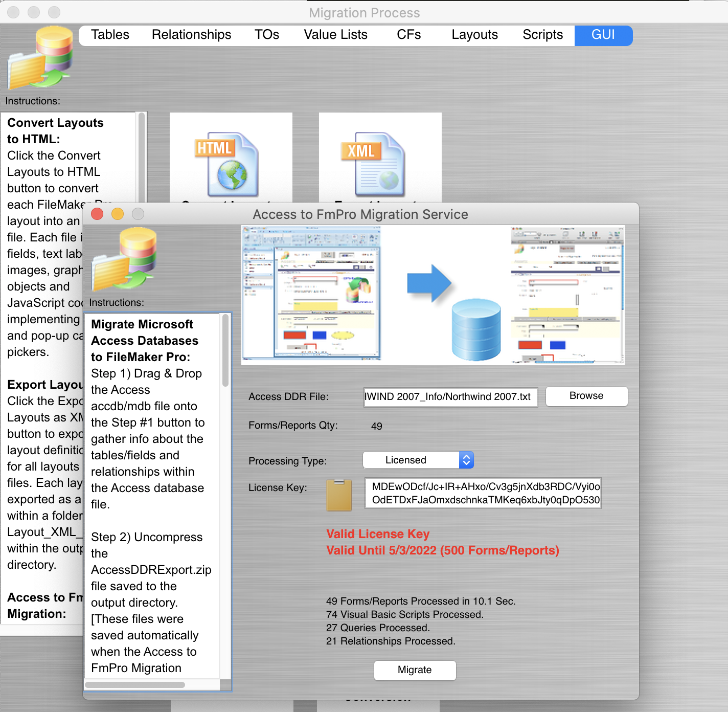The height and width of the screenshot is (712, 728).
Task: Click the Access-to-FileMaker migration preview image
Action: (x=433, y=295)
